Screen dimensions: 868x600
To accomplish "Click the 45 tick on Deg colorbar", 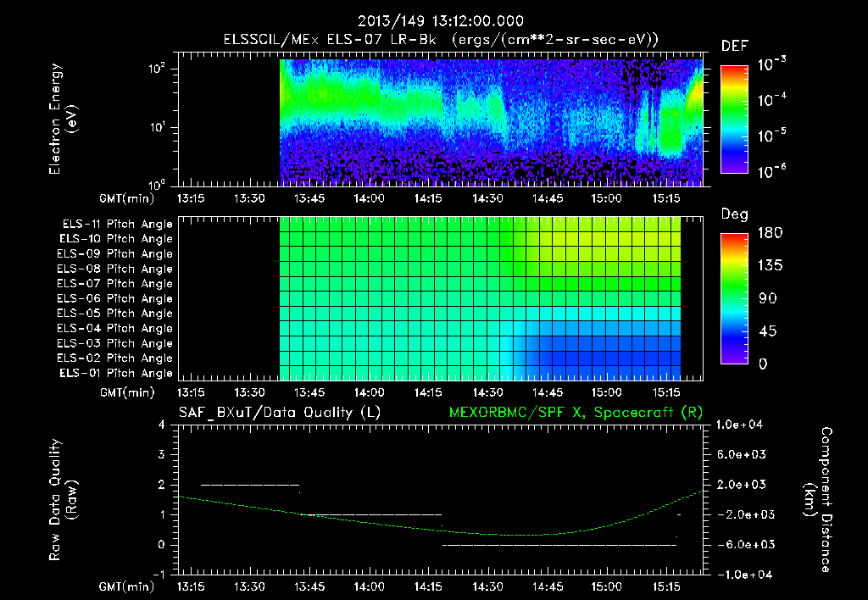I will tap(768, 331).
